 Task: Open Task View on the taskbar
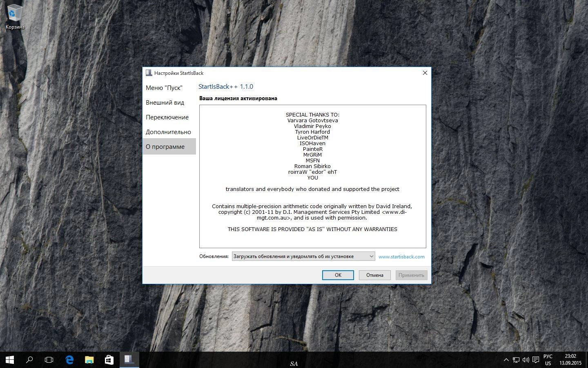click(x=49, y=360)
